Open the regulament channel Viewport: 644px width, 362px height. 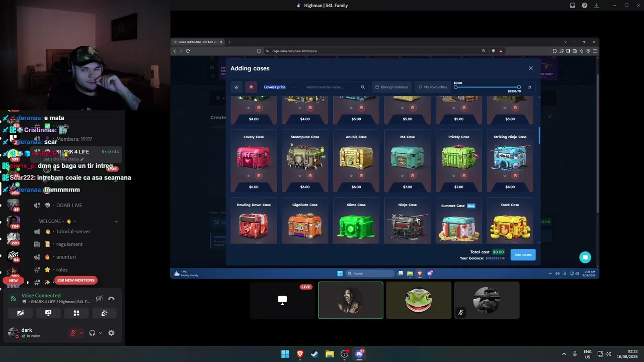click(x=69, y=244)
